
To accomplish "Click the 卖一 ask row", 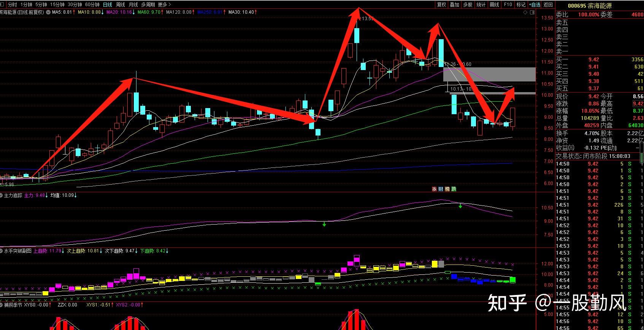I will click(600, 51).
